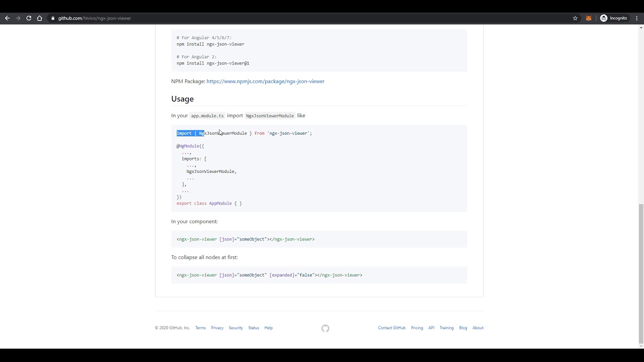
Task: Open the Security footer link
Action: click(235, 328)
